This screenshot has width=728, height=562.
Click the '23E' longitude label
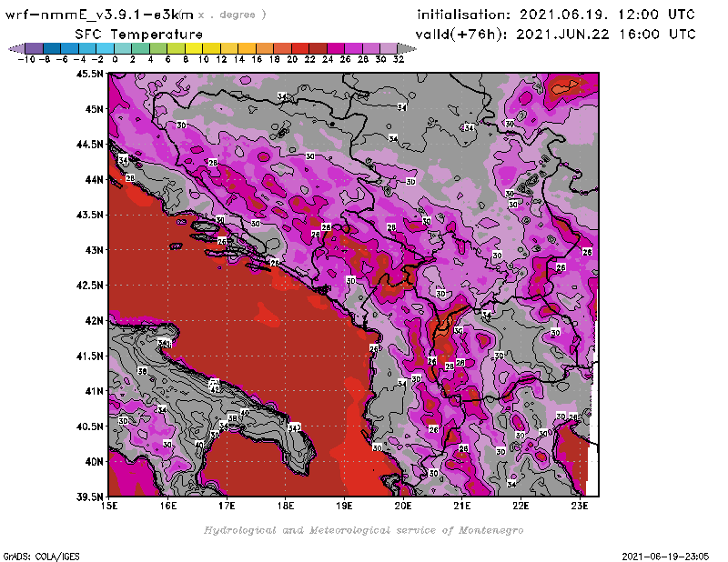point(580,506)
